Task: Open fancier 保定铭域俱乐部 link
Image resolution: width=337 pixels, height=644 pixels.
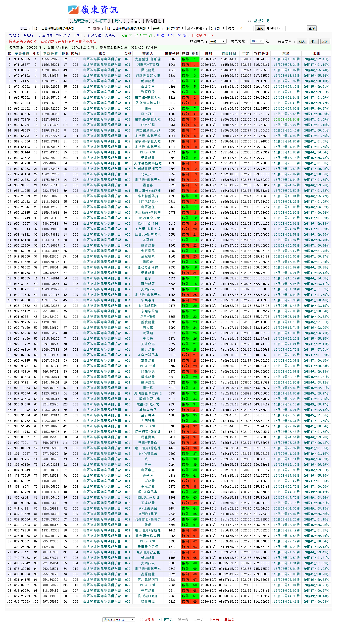Action: coord(148,130)
